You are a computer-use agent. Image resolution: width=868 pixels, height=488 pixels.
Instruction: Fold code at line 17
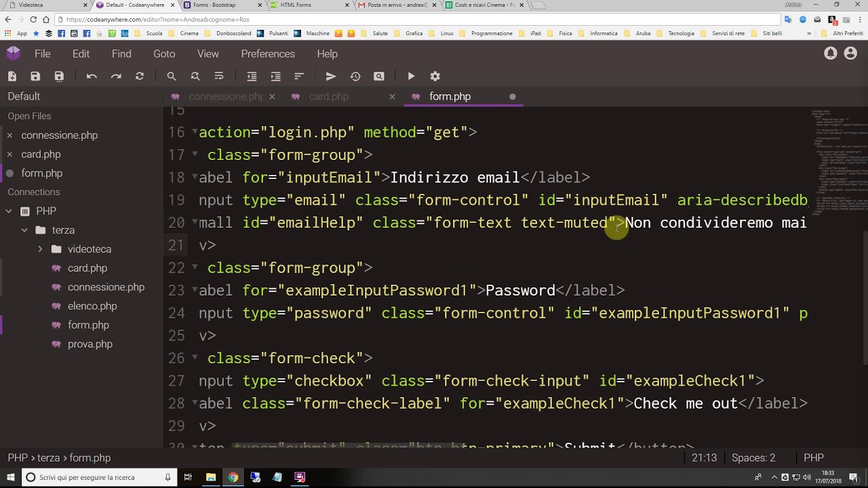click(194, 155)
